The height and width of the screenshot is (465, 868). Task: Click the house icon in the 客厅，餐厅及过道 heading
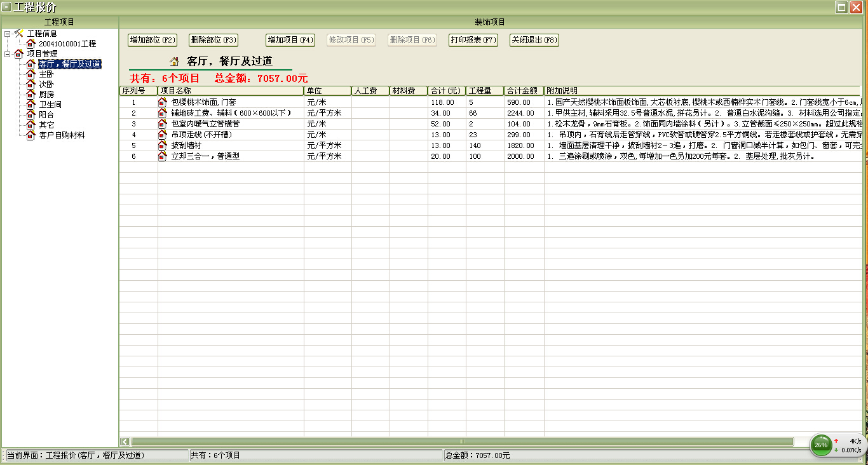click(x=174, y=62)
